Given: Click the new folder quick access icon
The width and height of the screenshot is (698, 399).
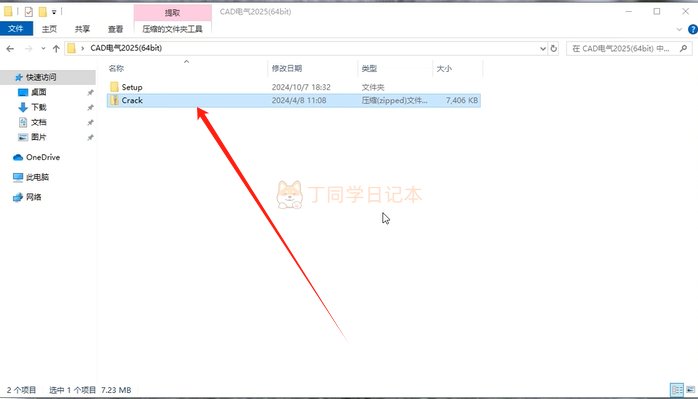Looking at the screenshot, I should tap(42, 12).
